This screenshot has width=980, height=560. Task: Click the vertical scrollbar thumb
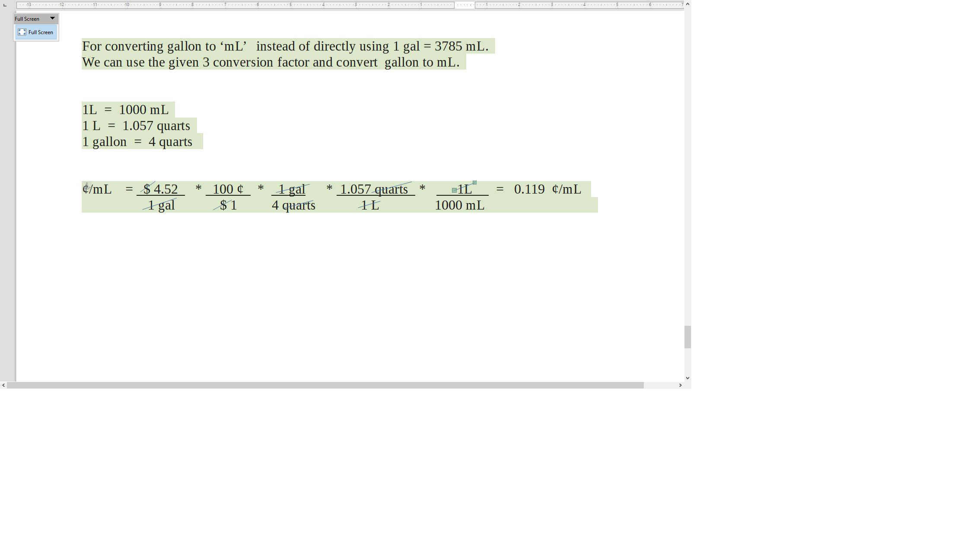[687, 337]
